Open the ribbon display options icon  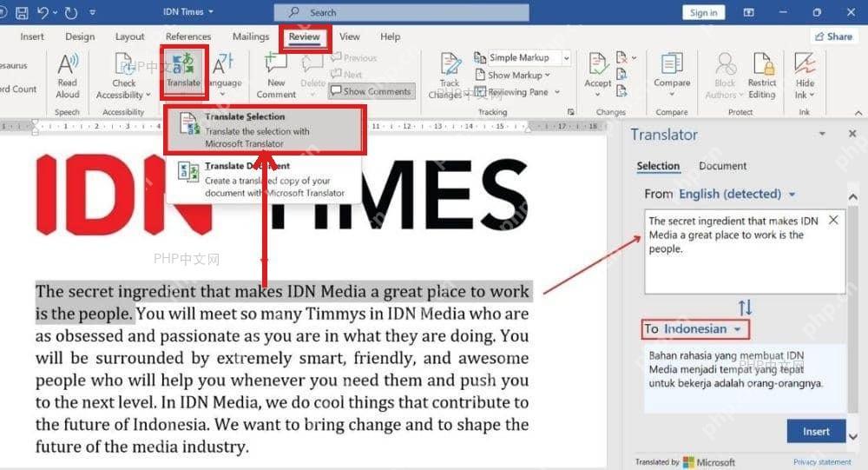click(748, 12)
